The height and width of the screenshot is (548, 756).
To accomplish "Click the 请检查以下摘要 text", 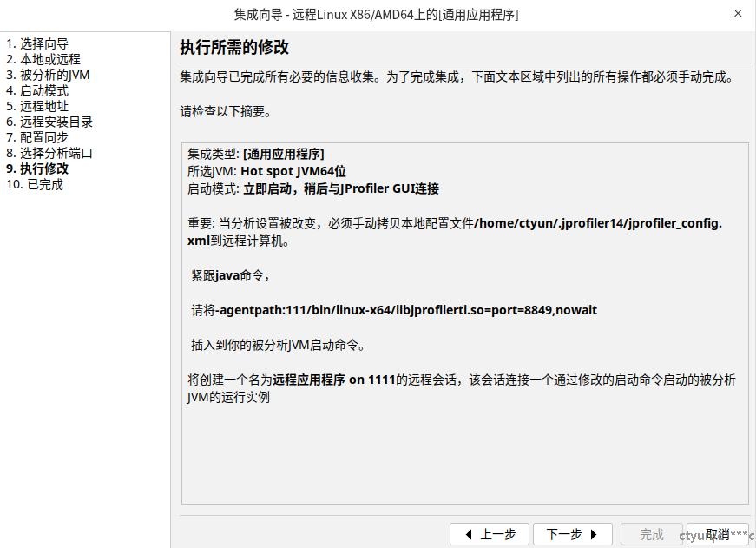I will pyautogui.click(x=226, y=111).
